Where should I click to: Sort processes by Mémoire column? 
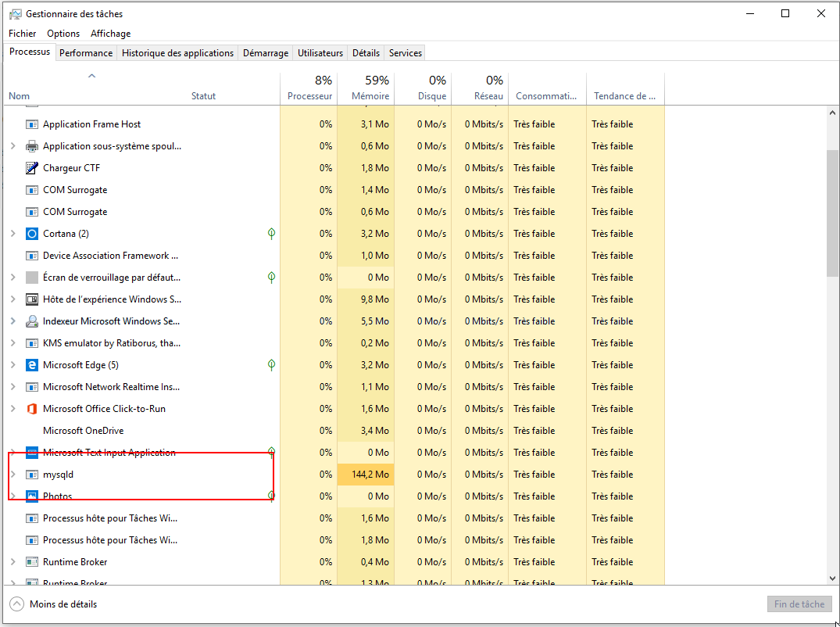(x=370, y=88)
